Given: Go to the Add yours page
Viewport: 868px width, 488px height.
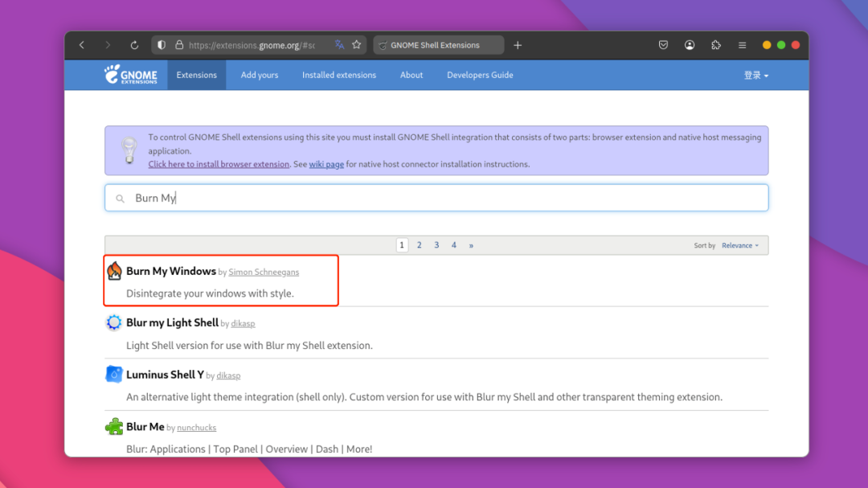Looking at the screenshot, I should click(259, 75).
